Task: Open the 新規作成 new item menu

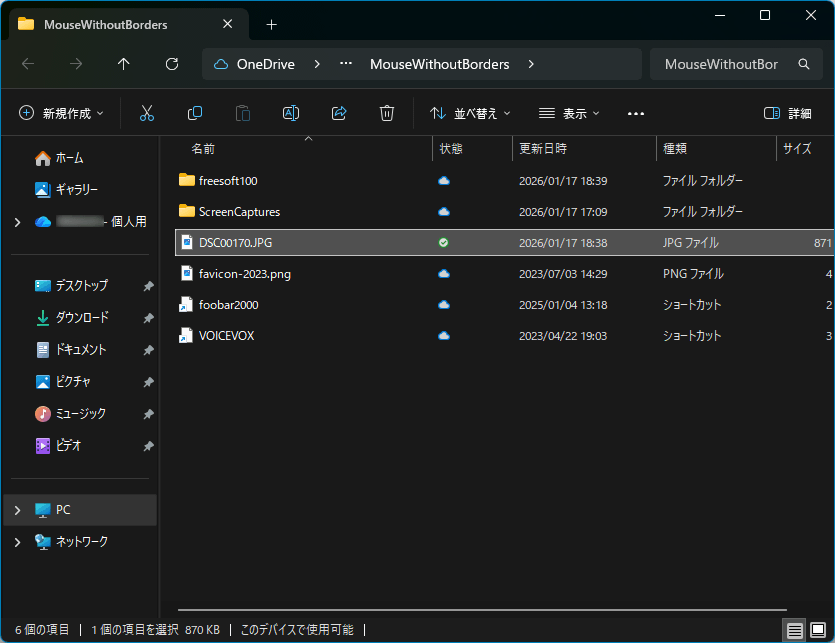Action: coord(62,114)
